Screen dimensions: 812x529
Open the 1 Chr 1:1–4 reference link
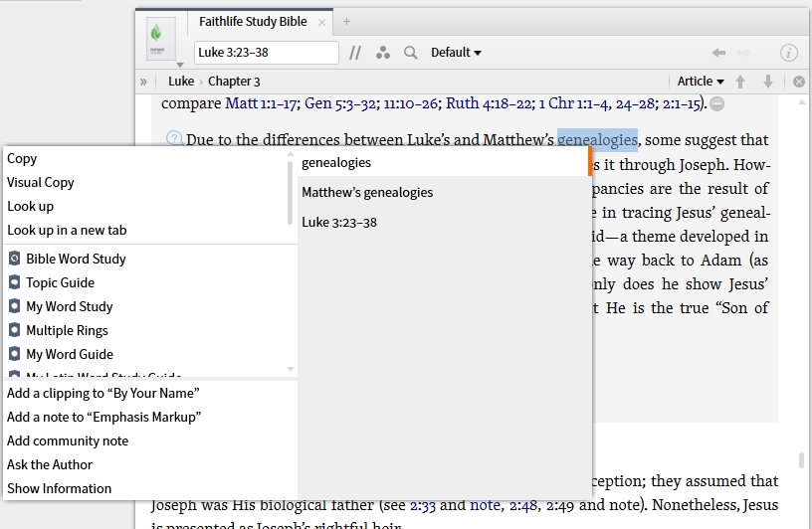pyautogui.click(x=573, y=103)
